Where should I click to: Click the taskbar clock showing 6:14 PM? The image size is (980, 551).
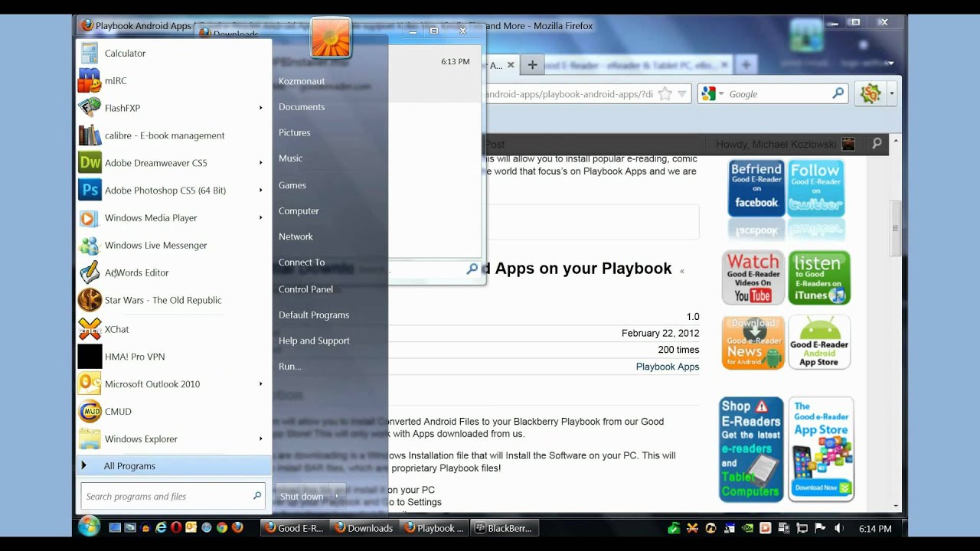click(x=874, y=529)
